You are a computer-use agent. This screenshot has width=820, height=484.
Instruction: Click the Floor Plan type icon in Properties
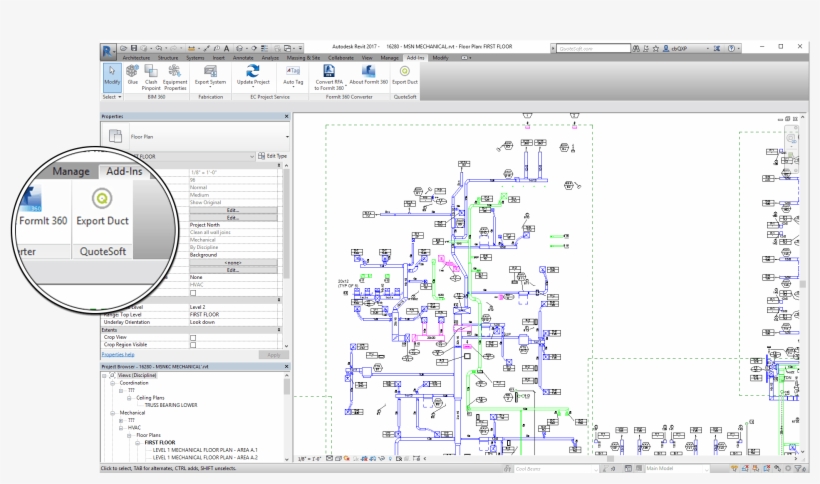[x=115, y=136]
